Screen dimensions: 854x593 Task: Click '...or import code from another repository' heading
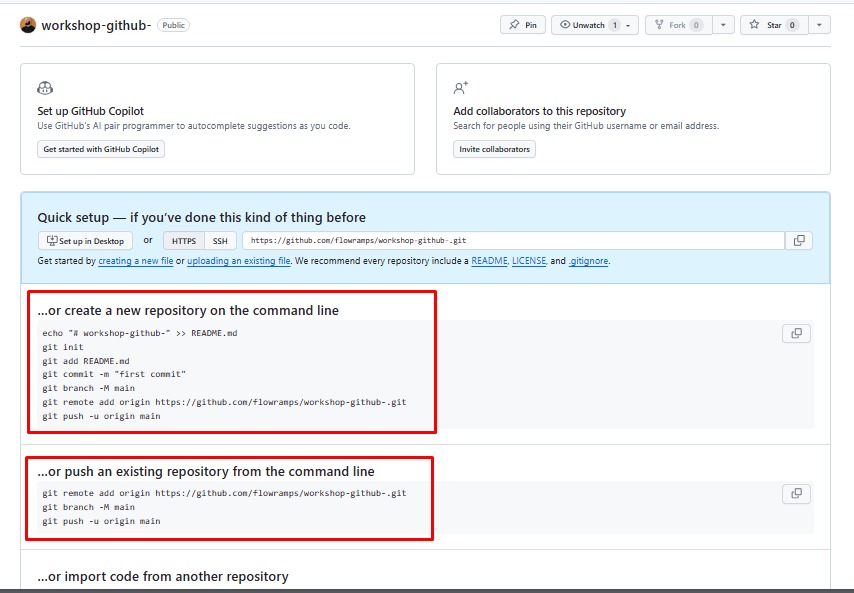click(x=163, y=577)
